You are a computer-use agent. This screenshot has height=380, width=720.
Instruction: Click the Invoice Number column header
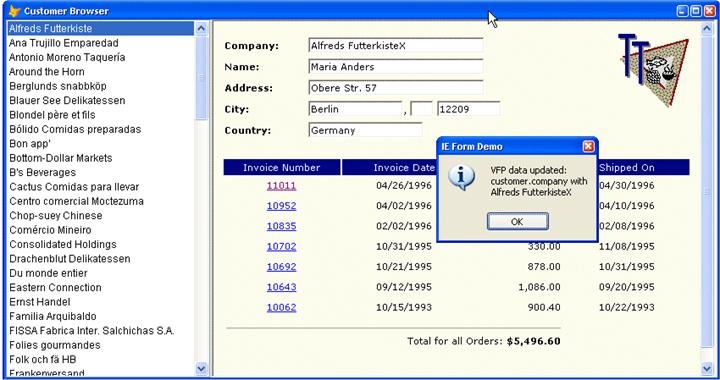click(x=282, y=168)
